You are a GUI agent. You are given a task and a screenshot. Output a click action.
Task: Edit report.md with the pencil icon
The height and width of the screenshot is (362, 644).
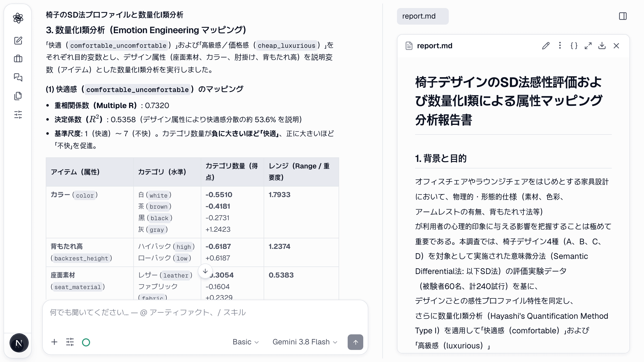(x=546, y=46)
